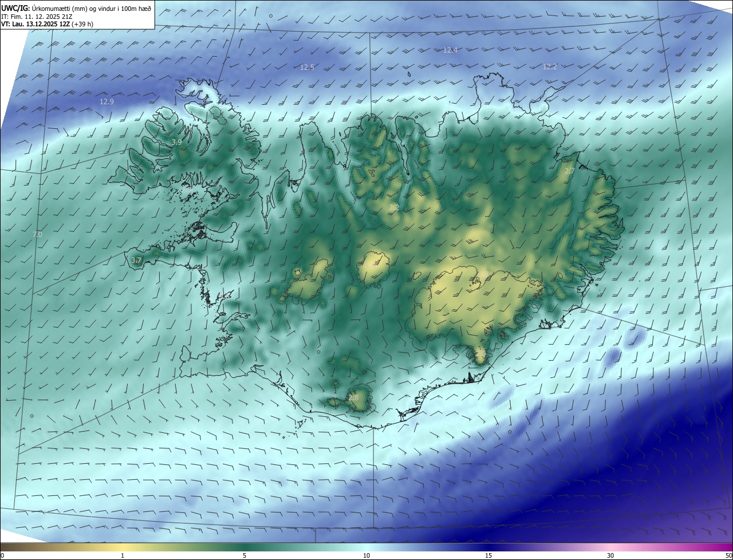Click the 1 tick label on the colour scale
The image size is (733, 560).
[123, 555]
